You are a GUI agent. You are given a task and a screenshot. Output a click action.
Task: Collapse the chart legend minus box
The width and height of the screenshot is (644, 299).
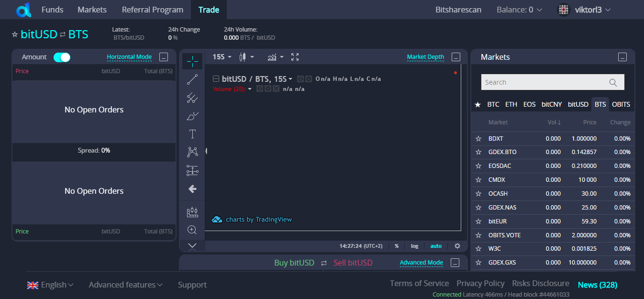click(x=216, y=79)
